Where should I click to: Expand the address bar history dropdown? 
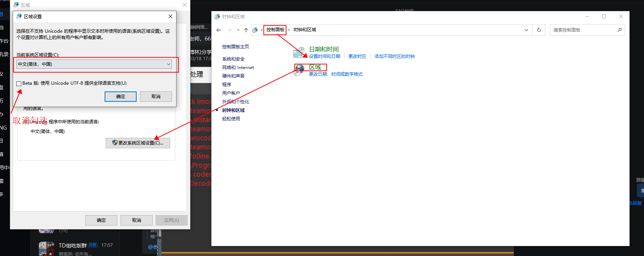pos(526,30)
